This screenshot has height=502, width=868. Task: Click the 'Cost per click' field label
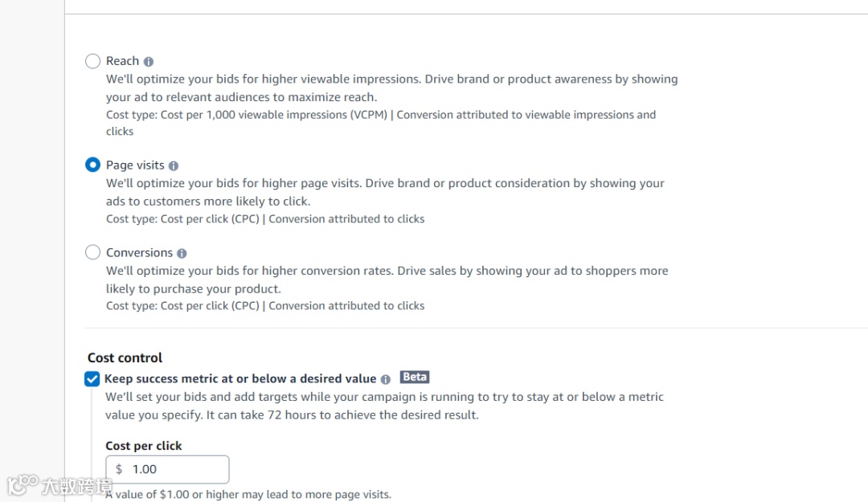click(144, 446)
